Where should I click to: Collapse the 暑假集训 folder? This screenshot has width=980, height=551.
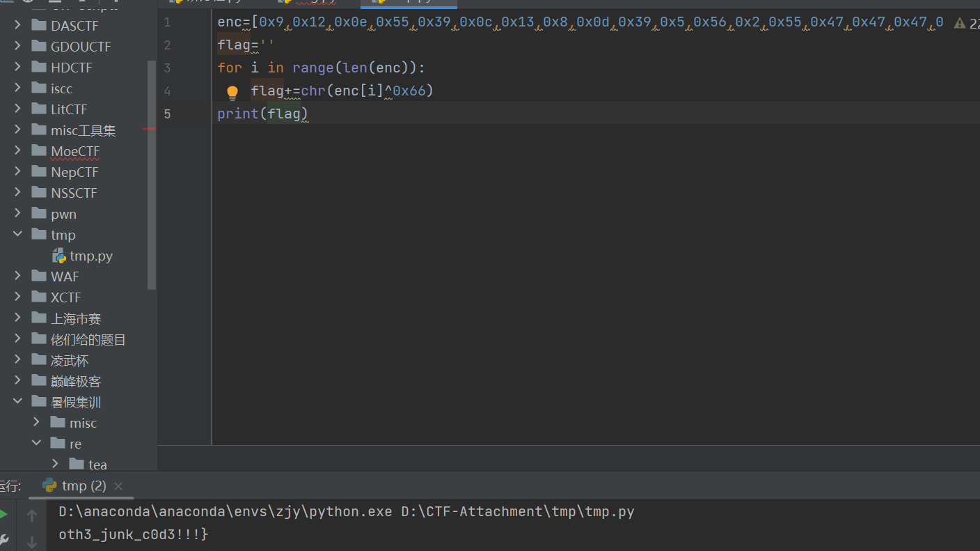tap(18, 402)
